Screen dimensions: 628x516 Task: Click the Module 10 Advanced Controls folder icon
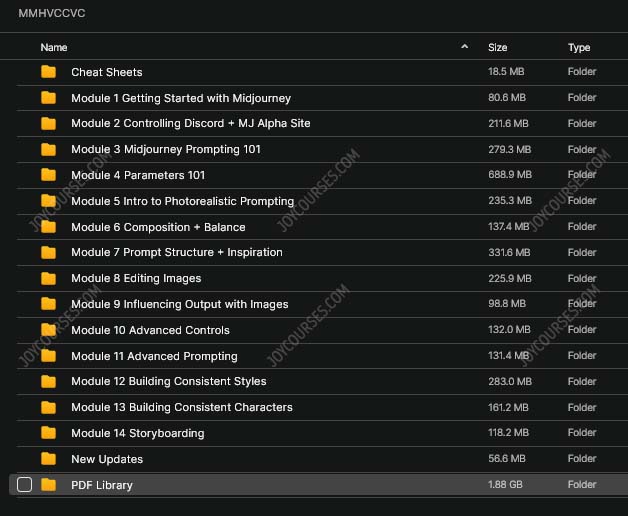coord(48,330)
